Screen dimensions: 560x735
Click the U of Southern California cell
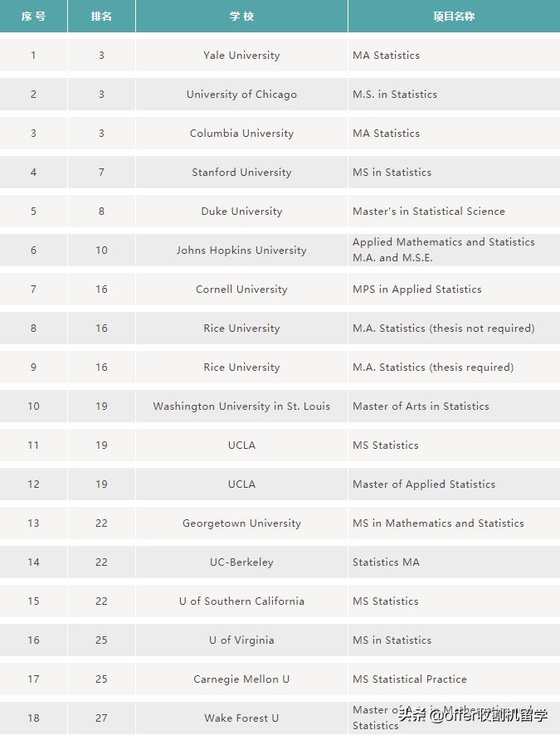pyautogui.click(x=241, y=601)
